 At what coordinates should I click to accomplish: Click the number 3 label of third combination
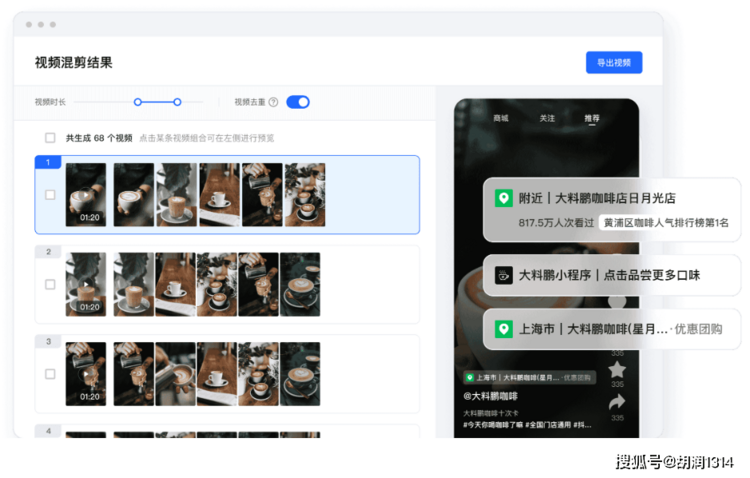pos(48,341)
